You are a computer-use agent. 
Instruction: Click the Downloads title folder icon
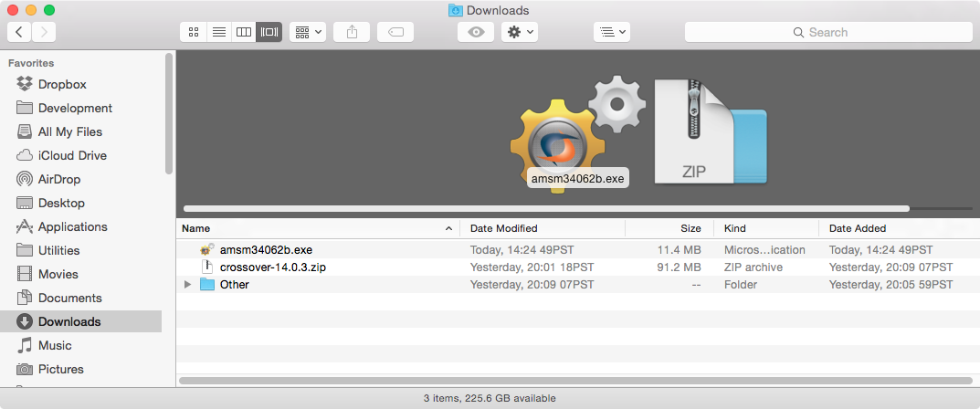coord(456,10)
